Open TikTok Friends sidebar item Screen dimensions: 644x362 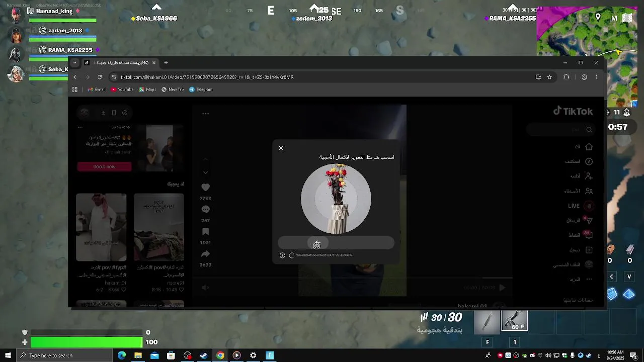pyautogui.click(x=579, y=191)
